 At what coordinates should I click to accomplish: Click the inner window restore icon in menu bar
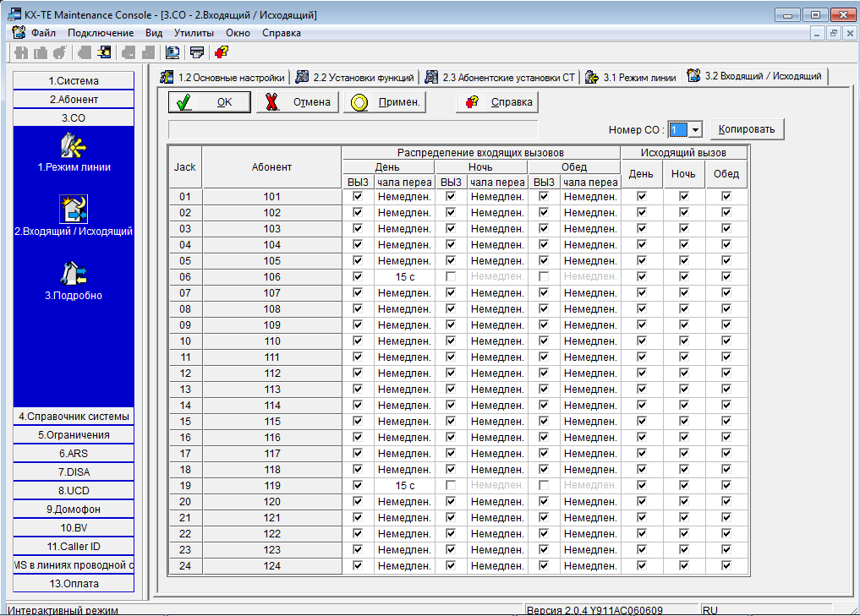pyautogui.click(x=833, y=33)
